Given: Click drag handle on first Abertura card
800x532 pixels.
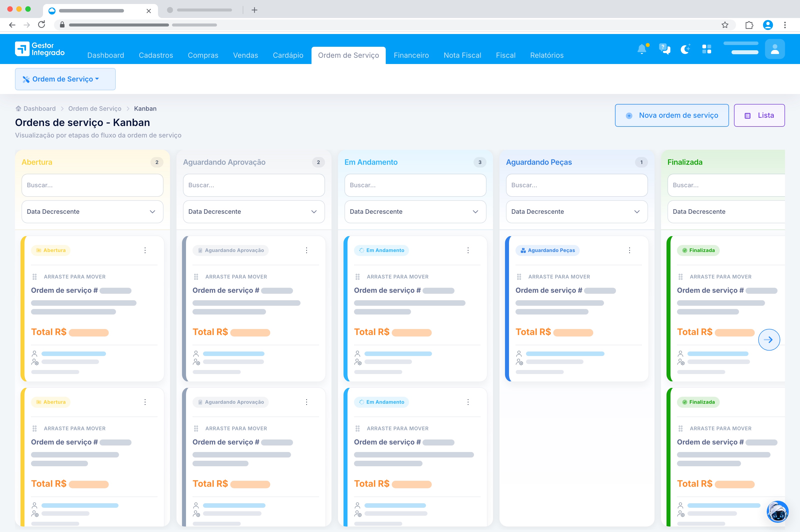Looking at the screenshot, I should coord(34,277).
